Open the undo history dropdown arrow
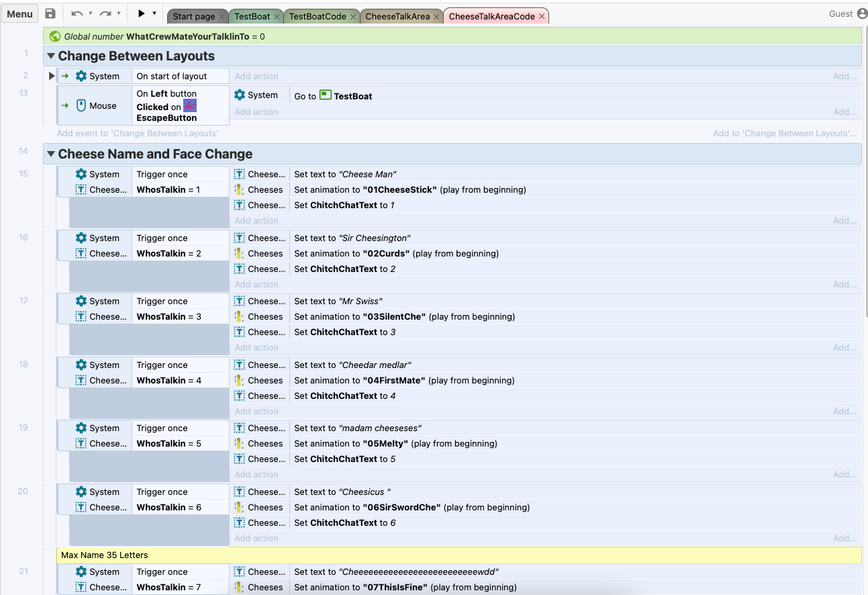 (91, 13)
